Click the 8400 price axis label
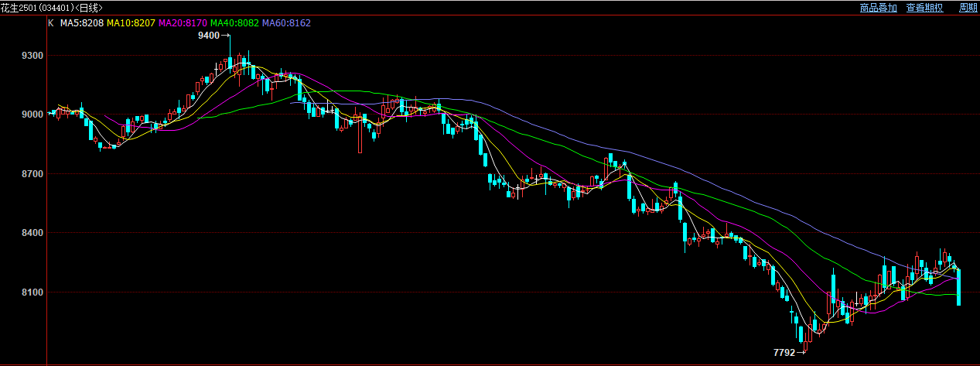 [x=32, y=233]
